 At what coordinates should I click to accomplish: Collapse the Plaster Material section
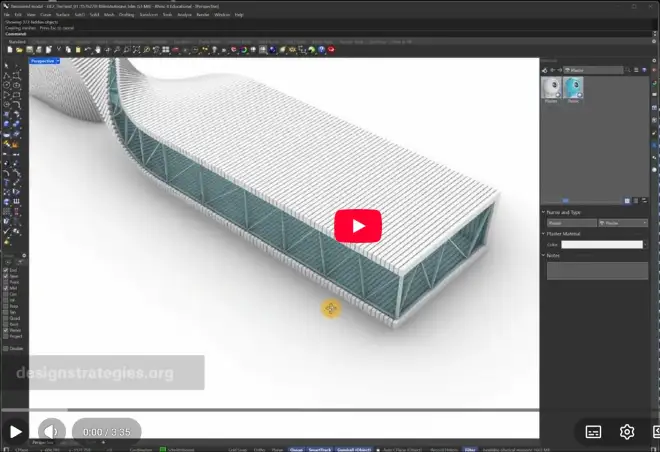[x=543, y=234]
